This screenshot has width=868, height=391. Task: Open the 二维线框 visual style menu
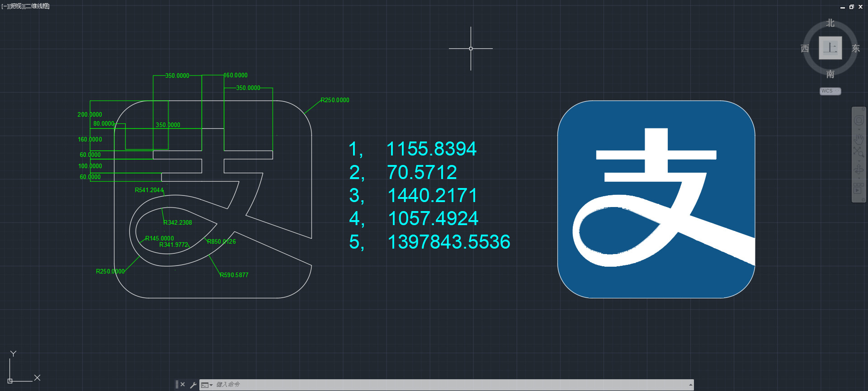[37, 6]
